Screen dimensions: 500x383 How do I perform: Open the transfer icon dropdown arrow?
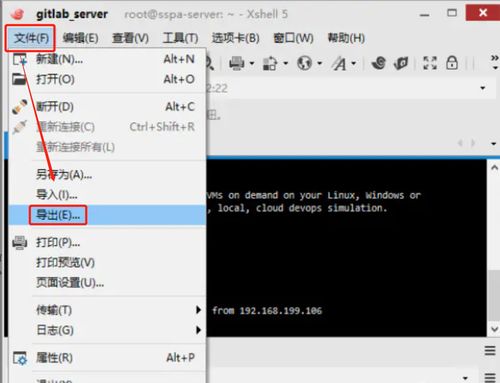tap(286, 63)
